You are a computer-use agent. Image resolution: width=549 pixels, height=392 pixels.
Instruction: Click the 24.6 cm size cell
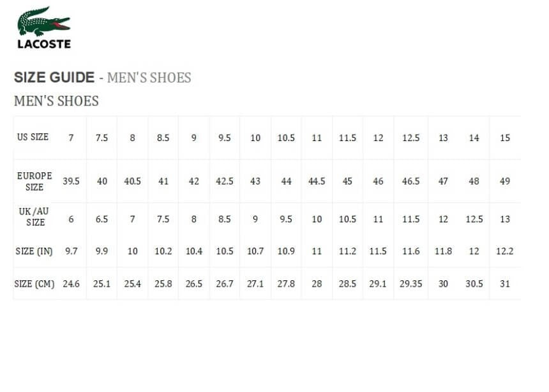(x=71, y=284)
